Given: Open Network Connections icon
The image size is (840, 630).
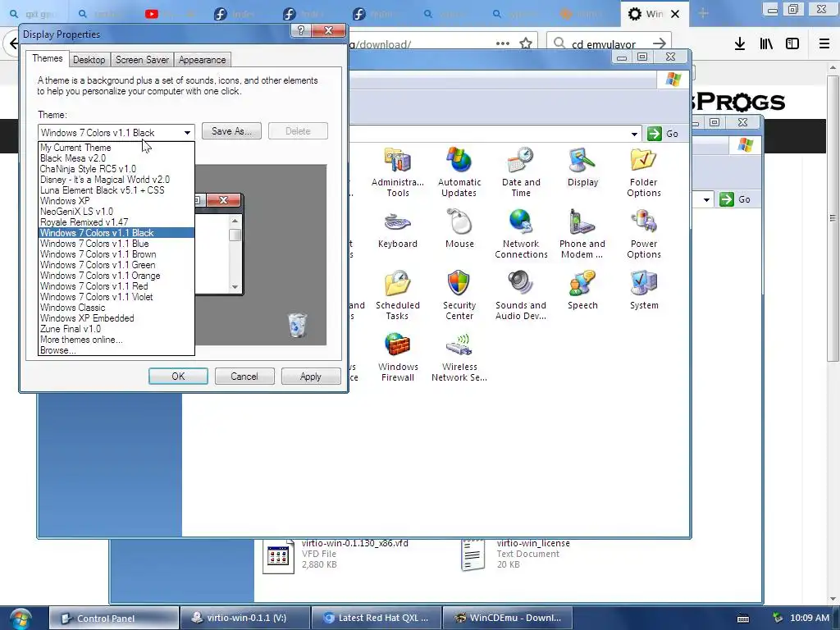Looking at the screenshot, I should [x=521, y=234].
